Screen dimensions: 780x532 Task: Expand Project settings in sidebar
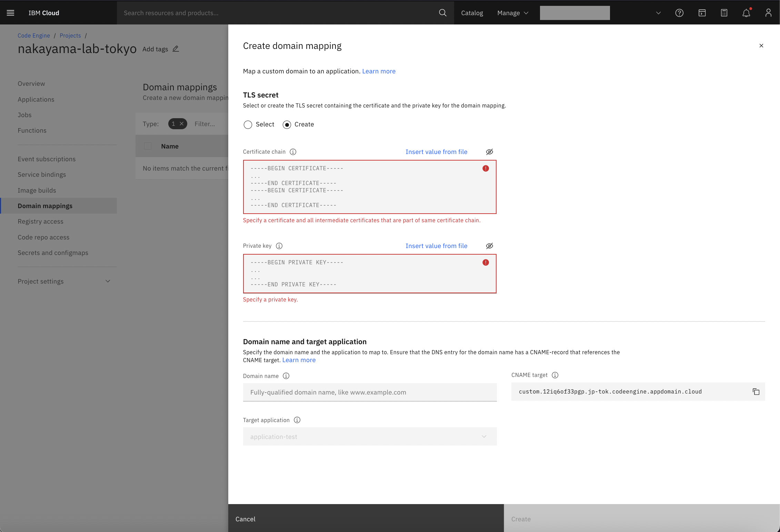[x=64, y=282]
